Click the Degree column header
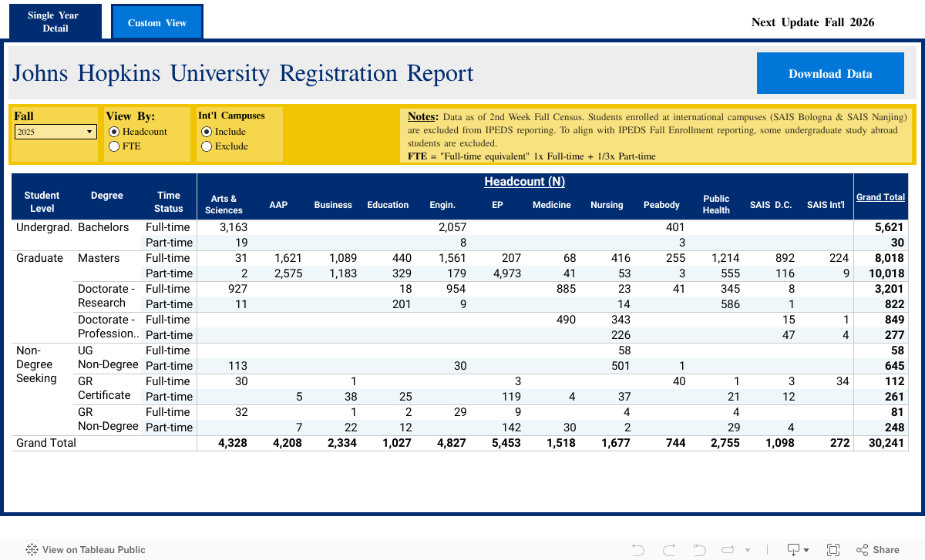The height and width of the screenshot is (560, 925). coord(107,196)
